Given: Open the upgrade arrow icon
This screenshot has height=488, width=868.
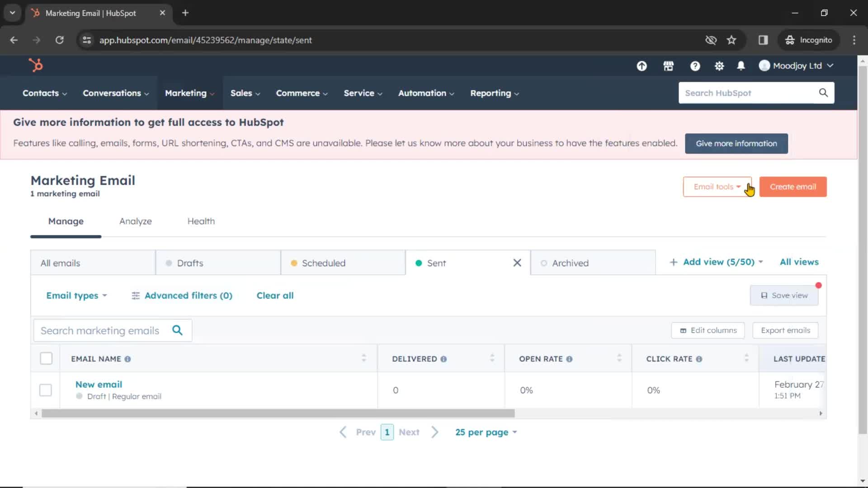Looking at the screenshot, I should point(642,66).
